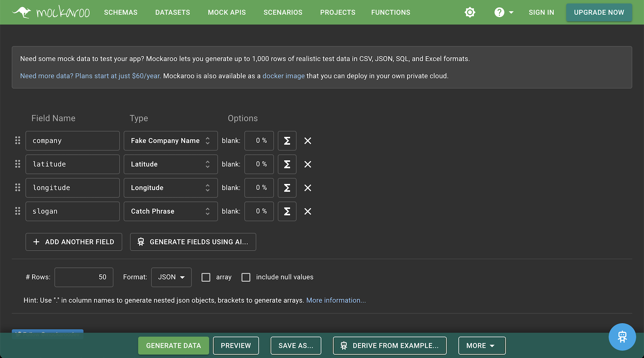Change the Fake Company Name type selector
The width and height of the screenshot is (644, 358).
(170, 141)
